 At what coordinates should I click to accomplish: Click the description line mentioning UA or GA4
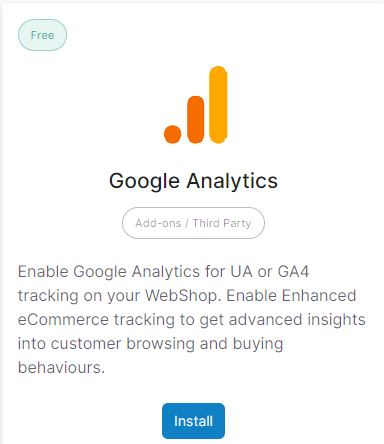[x=163, y=272]
